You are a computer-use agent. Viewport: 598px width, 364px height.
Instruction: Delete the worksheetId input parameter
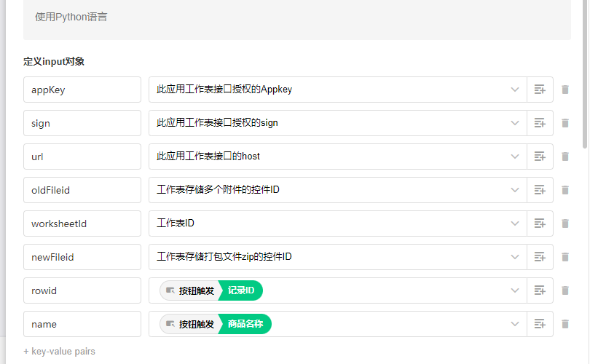pos(565,223)
